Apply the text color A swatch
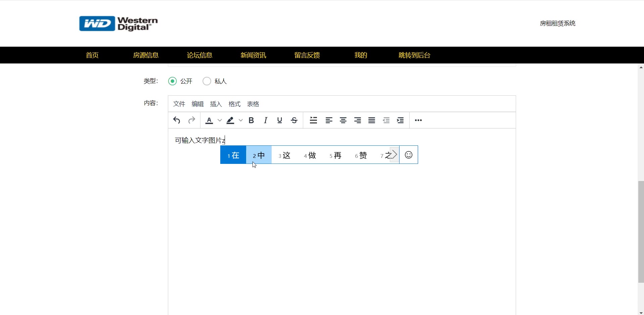Screen dimensions: 644x315 pos(209,120)
